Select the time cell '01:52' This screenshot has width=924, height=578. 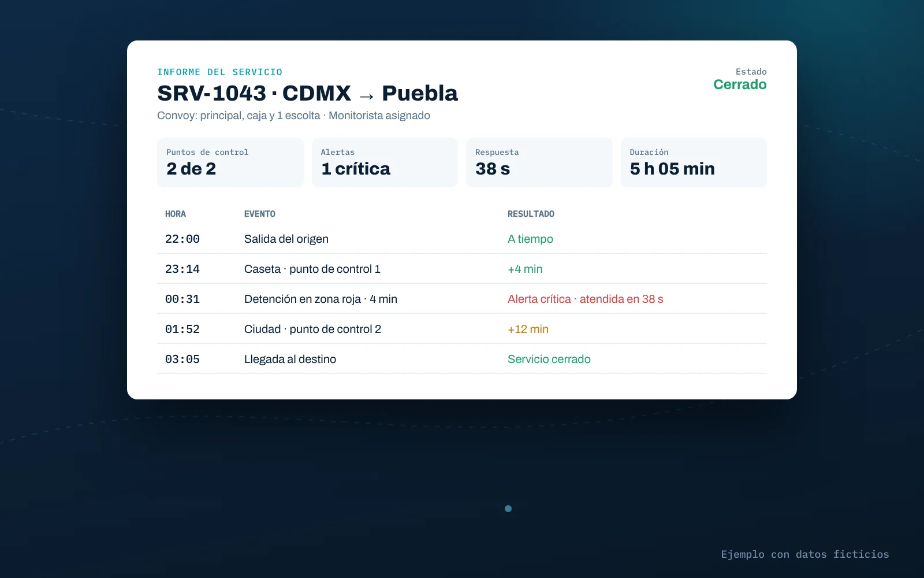coord(182,329)
